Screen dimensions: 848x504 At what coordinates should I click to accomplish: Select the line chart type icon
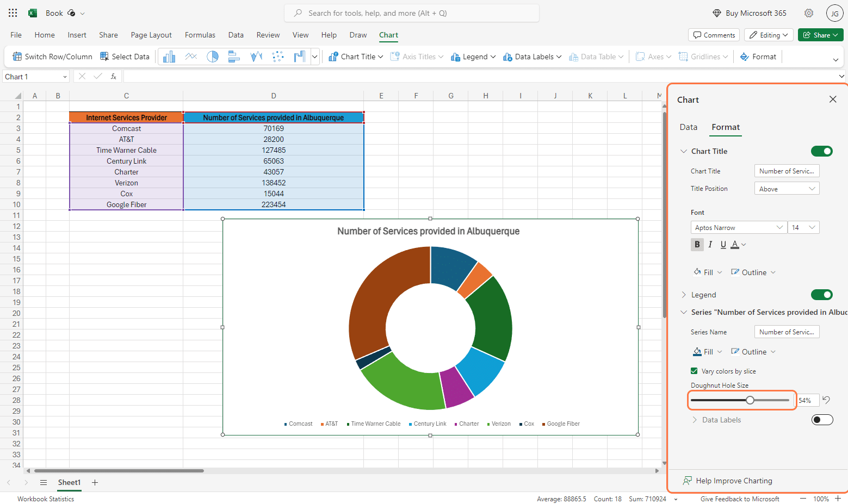[191, 57]
